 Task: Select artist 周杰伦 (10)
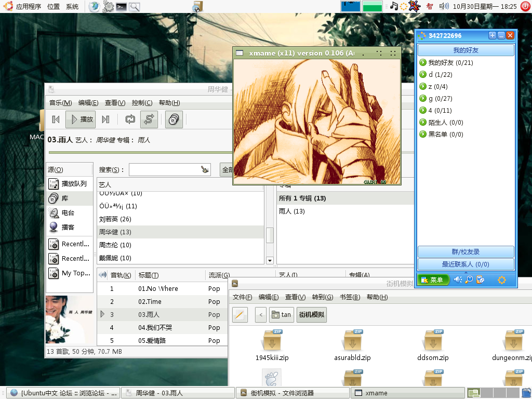coord(180,245)
